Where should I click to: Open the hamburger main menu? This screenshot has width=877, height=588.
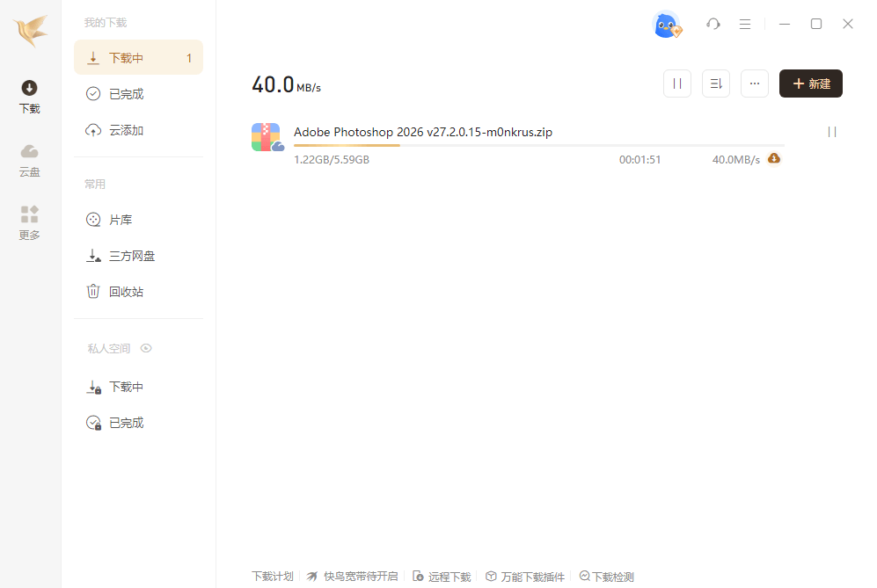pos(745,24)
